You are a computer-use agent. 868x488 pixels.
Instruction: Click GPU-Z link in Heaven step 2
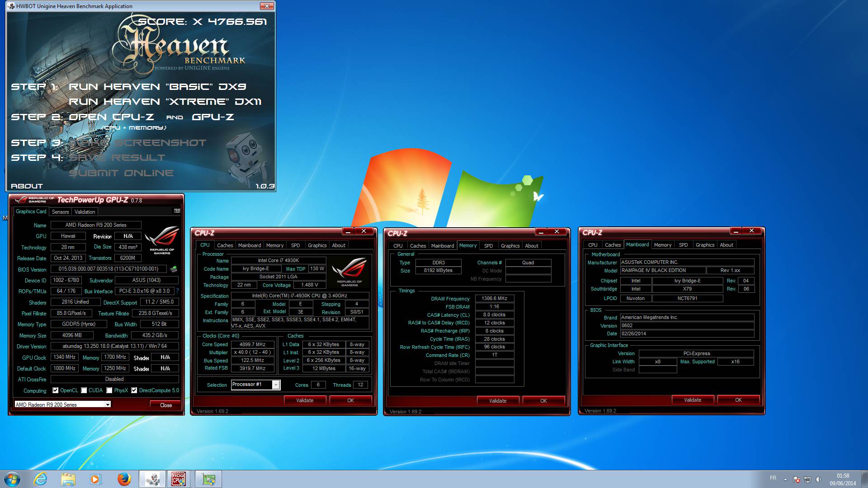coord(213,117)
